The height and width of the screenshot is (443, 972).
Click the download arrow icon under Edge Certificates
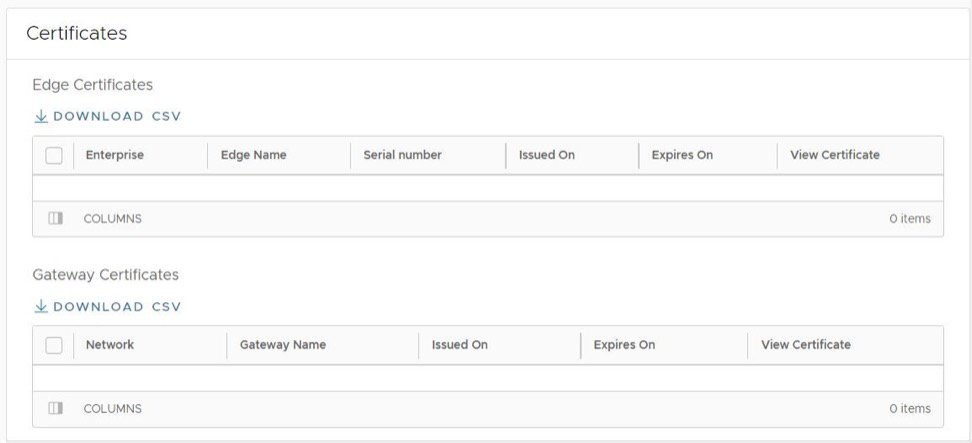coord(41,116)
